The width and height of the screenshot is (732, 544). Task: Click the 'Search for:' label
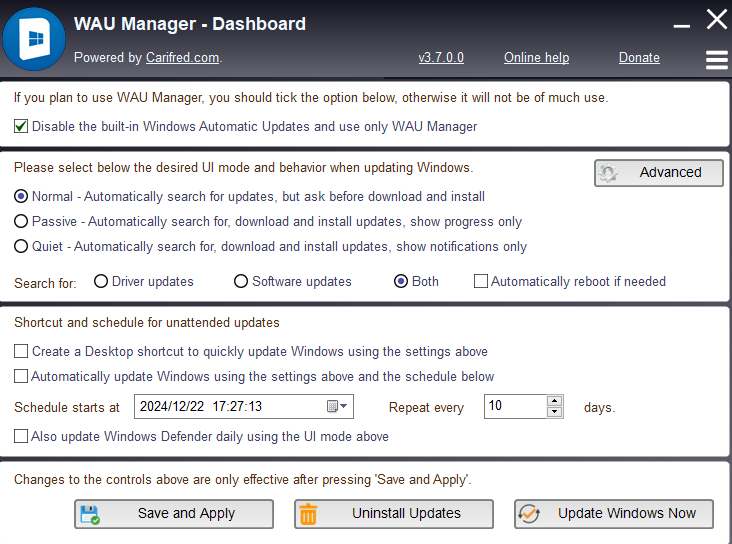point(45,283)
